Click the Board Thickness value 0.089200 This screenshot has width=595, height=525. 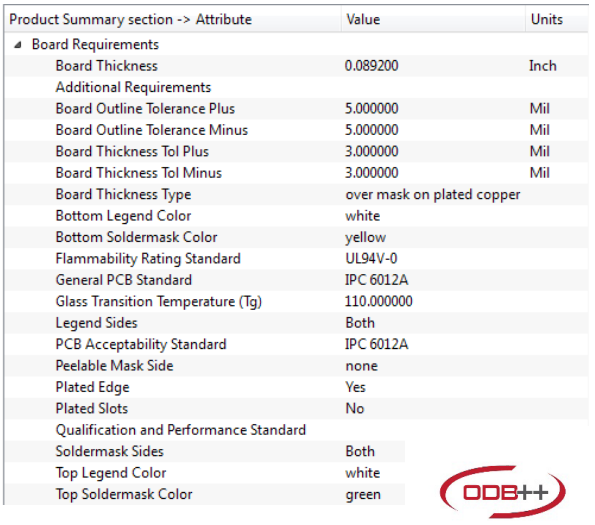(371, 66)
